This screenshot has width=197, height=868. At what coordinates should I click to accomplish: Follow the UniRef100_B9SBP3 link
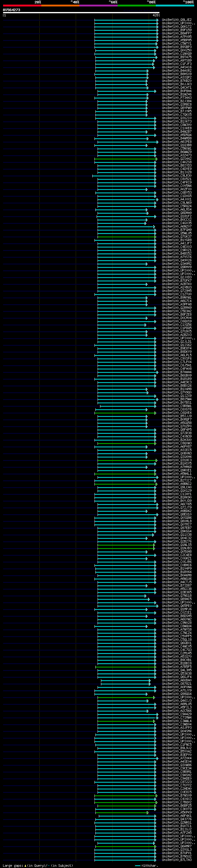point(176,47)
